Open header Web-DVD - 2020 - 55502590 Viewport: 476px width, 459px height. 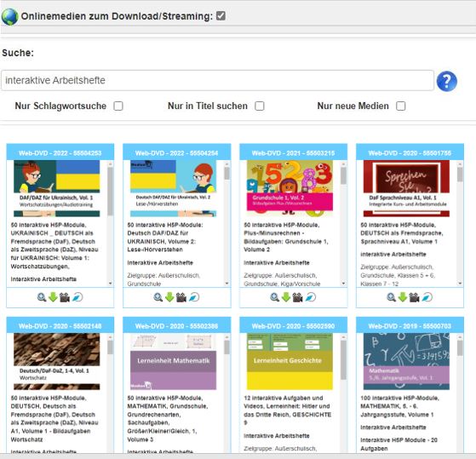coord(293,326)
